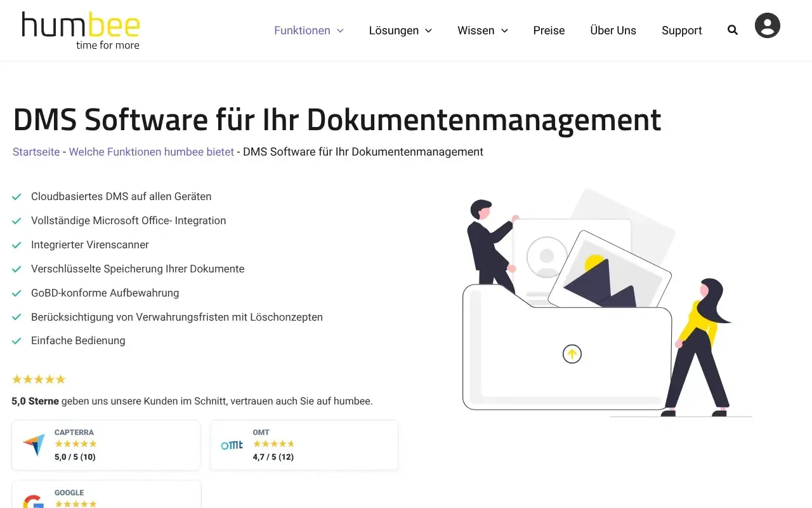The image size is (812, 508).
Task: Open Welche Funktionen humbee bietet link
Action: point(151,152)
